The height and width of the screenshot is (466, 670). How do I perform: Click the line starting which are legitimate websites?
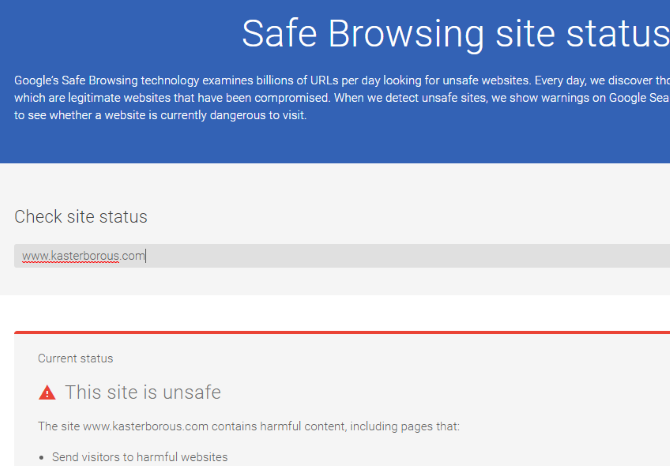342,98
